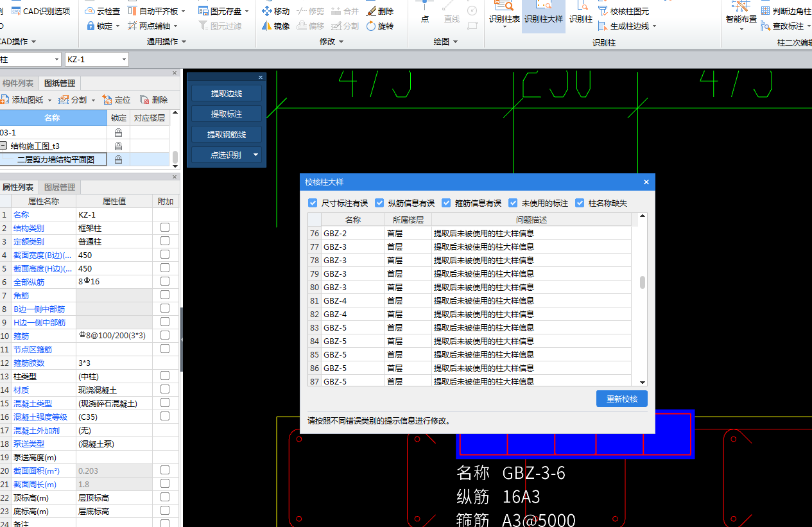Select row 81 GBZ-4 in list
This screenshot has width=812, height=527.
click(x=469, y=300)
